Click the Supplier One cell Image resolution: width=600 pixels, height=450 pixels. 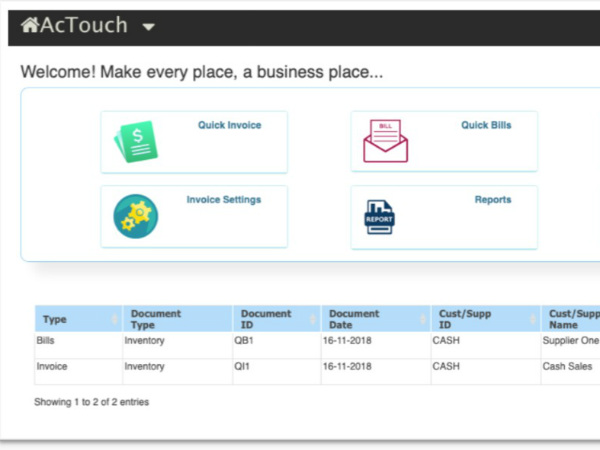tap(570, 341)
